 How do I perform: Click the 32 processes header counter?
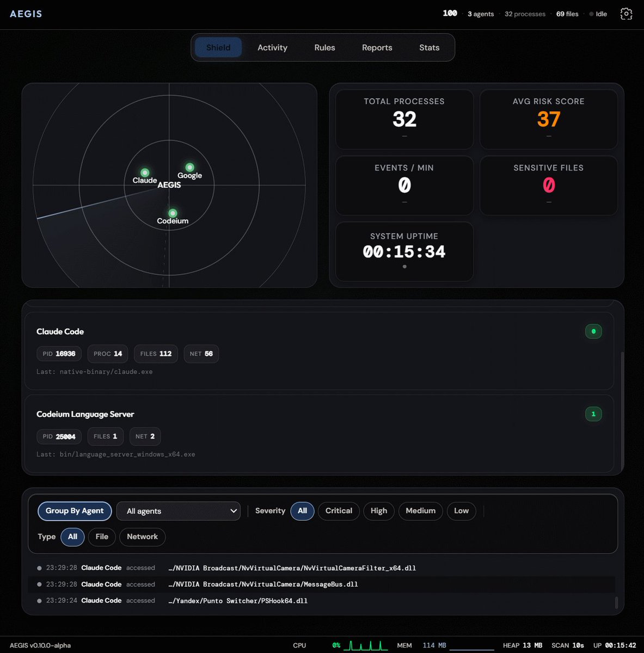pos(525,14)
